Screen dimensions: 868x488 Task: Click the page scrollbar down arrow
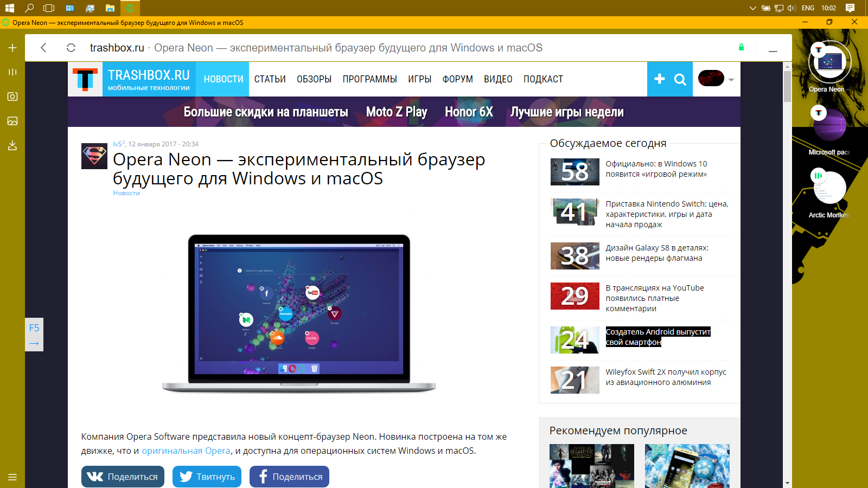pyautogui.click(x=787, y=483)
